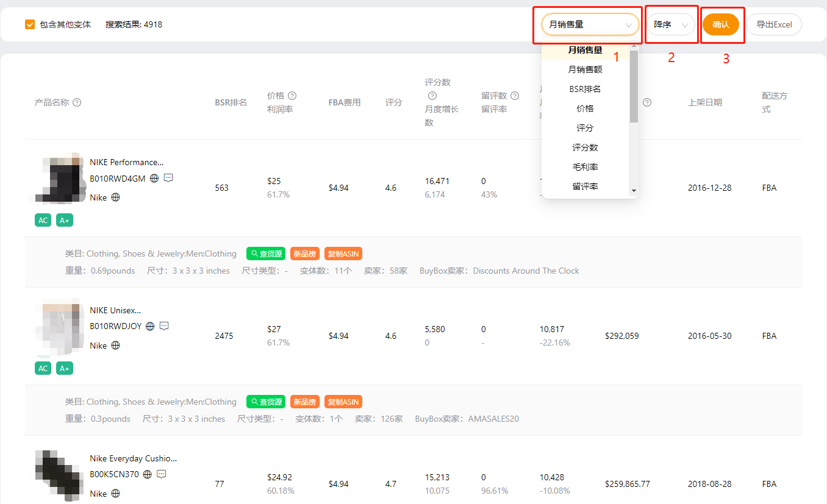827x504 pixels.
Task: Click the date 2018-08-28
Action: (710, 484)
